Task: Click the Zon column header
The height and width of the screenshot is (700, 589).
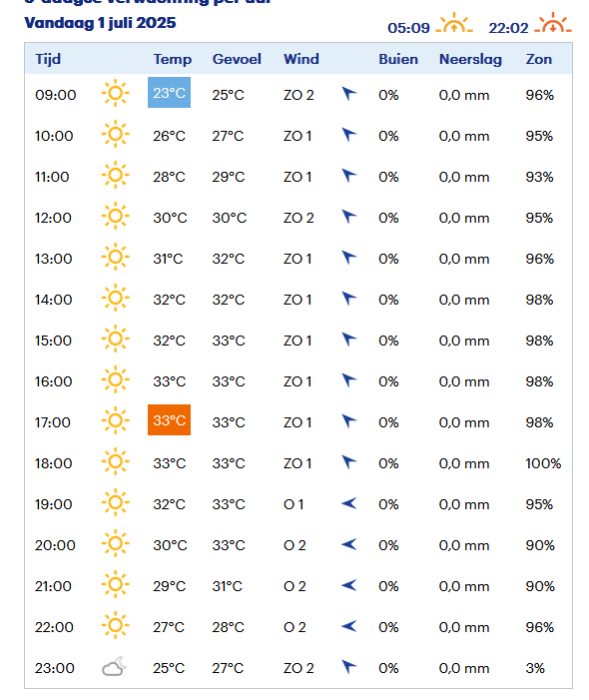Action: tap(538, 59)
